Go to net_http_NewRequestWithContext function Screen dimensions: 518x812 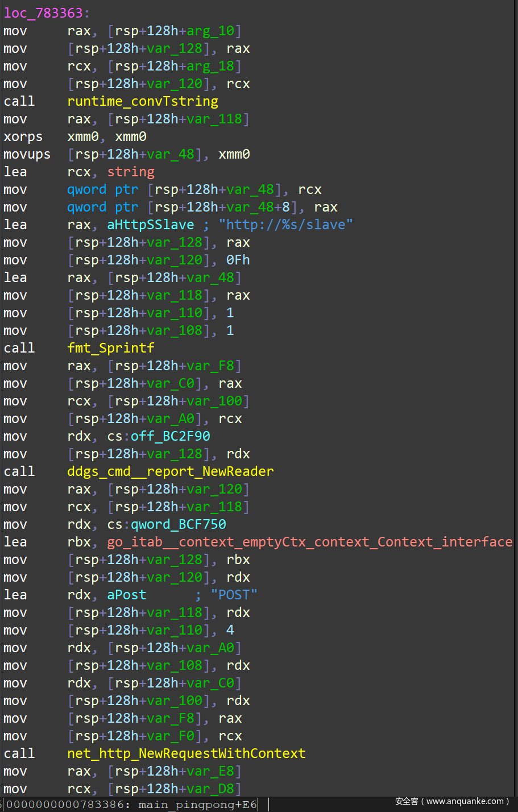click(186, 753)
